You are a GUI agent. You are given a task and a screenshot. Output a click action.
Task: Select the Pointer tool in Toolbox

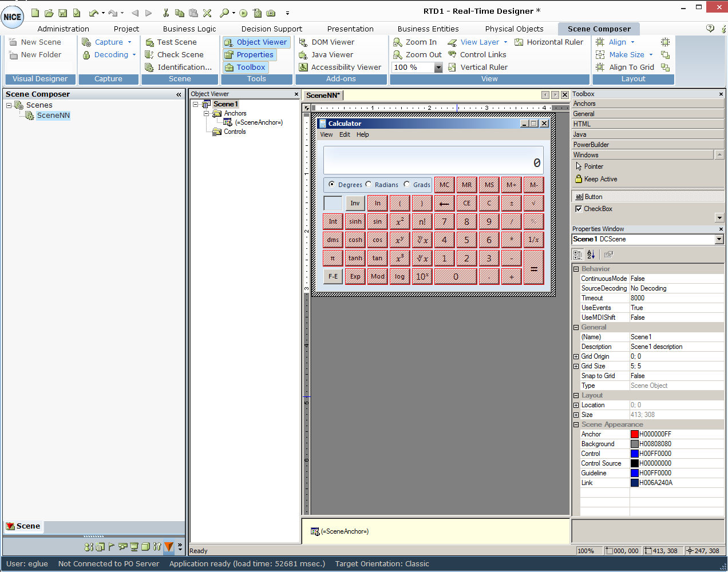pos(589,166)
